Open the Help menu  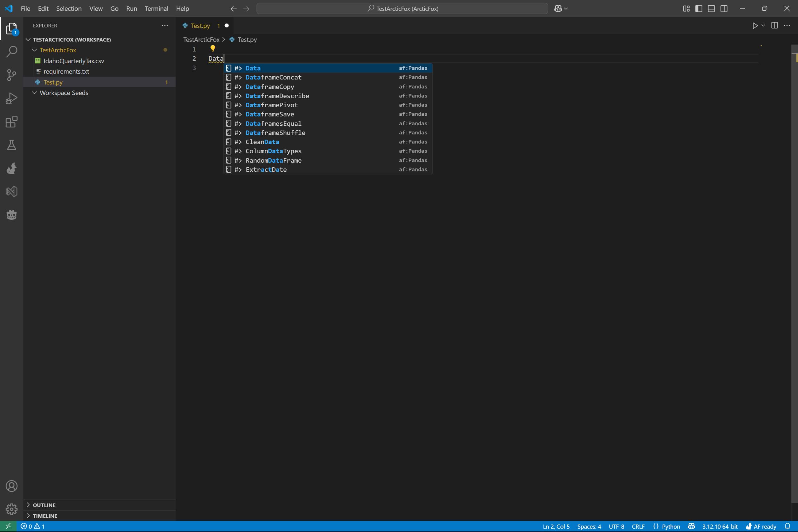pos(183,9)
